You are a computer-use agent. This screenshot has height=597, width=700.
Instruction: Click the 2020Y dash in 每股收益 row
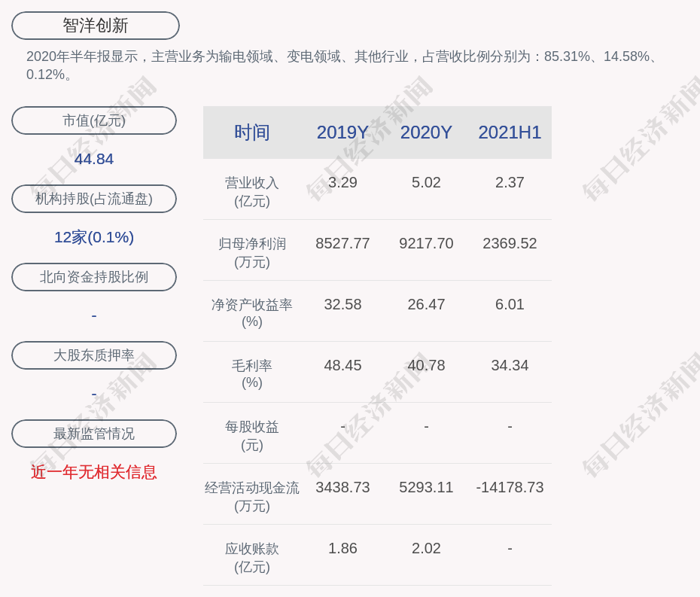(426, 426)
